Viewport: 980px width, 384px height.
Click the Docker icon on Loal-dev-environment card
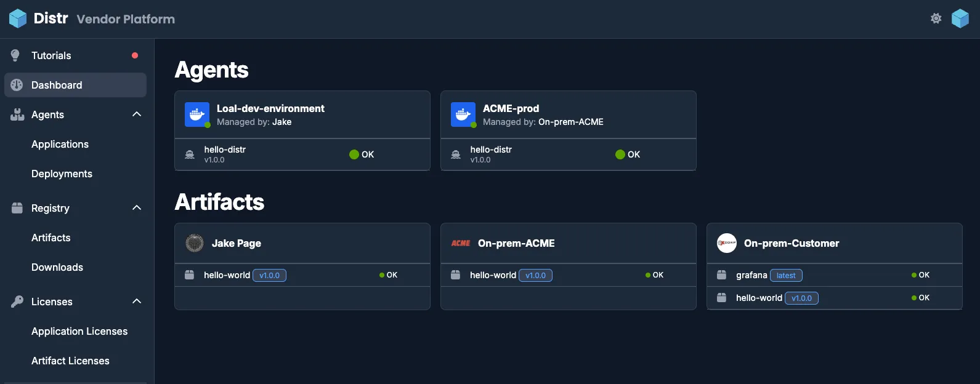click(196, 114)
